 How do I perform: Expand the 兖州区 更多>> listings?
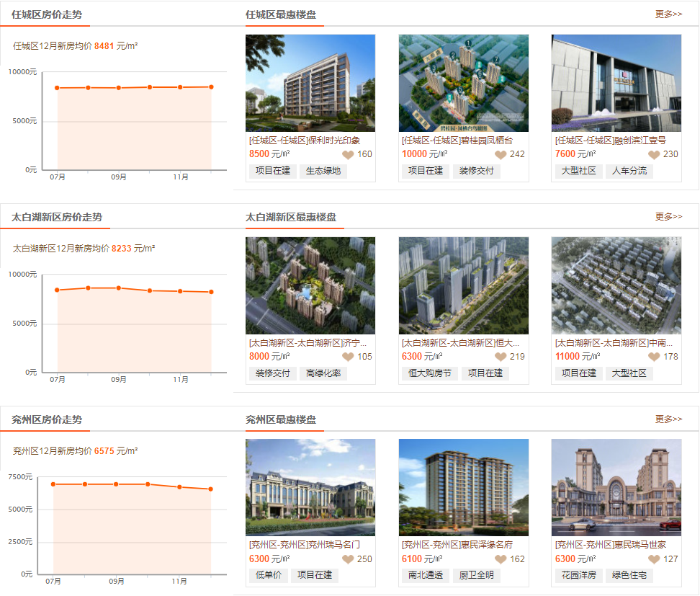point(669,417)
